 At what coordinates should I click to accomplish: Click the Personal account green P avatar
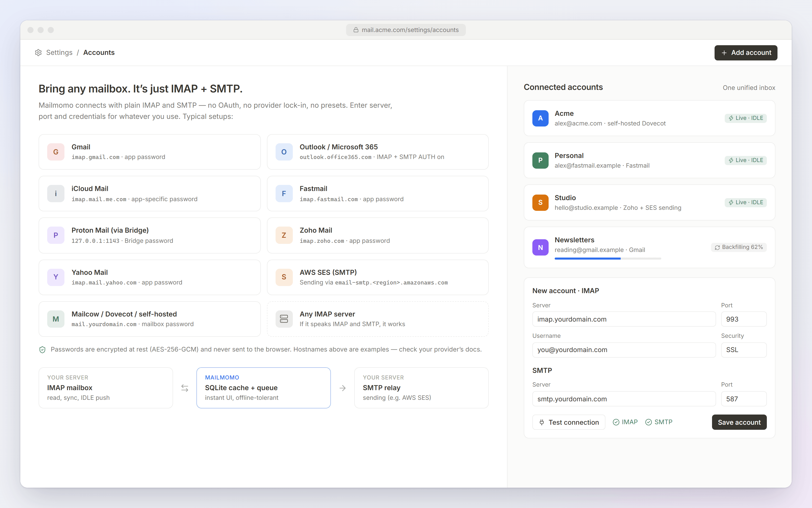point(540,160)
